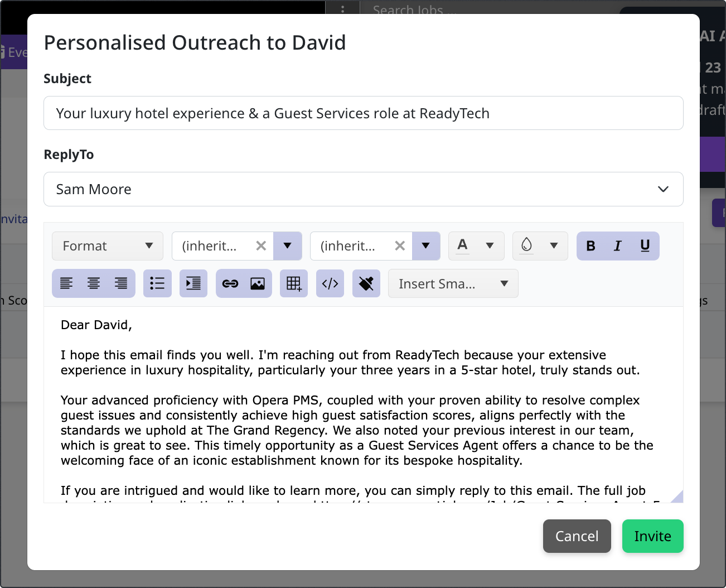Expand the font size dropdown arrow
The width and height of the screenshot is (726, 588).
point(426,246)
